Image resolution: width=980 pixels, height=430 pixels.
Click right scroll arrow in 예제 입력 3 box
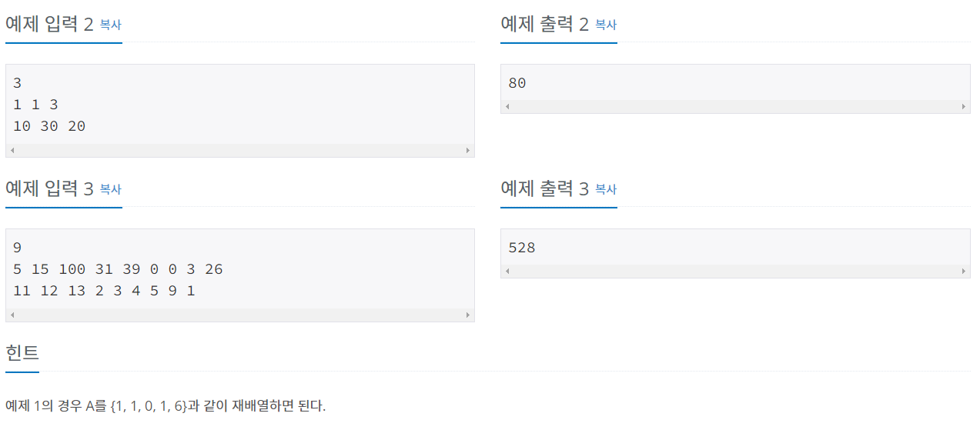coord(468,315)
